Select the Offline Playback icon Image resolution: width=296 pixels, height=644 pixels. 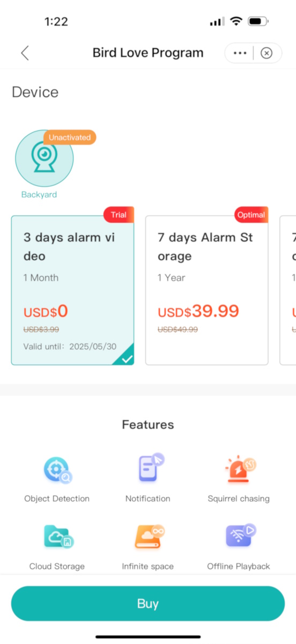click(240, 536)
